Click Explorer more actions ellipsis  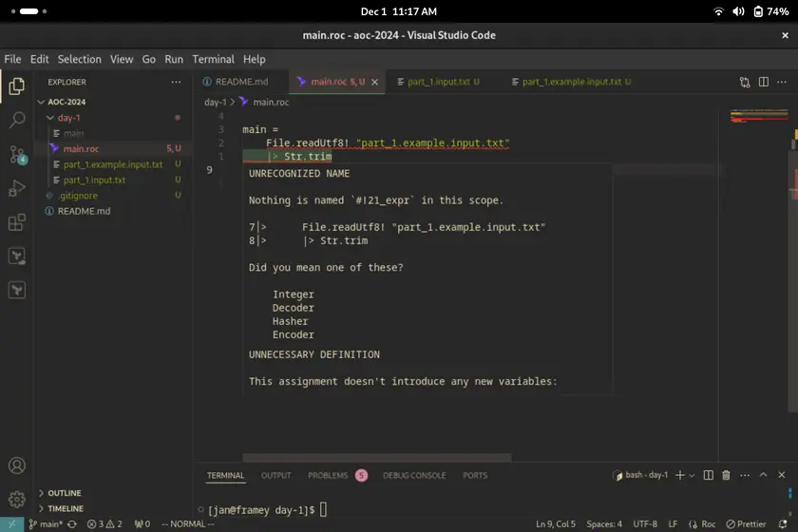click(x=176, y=82)
